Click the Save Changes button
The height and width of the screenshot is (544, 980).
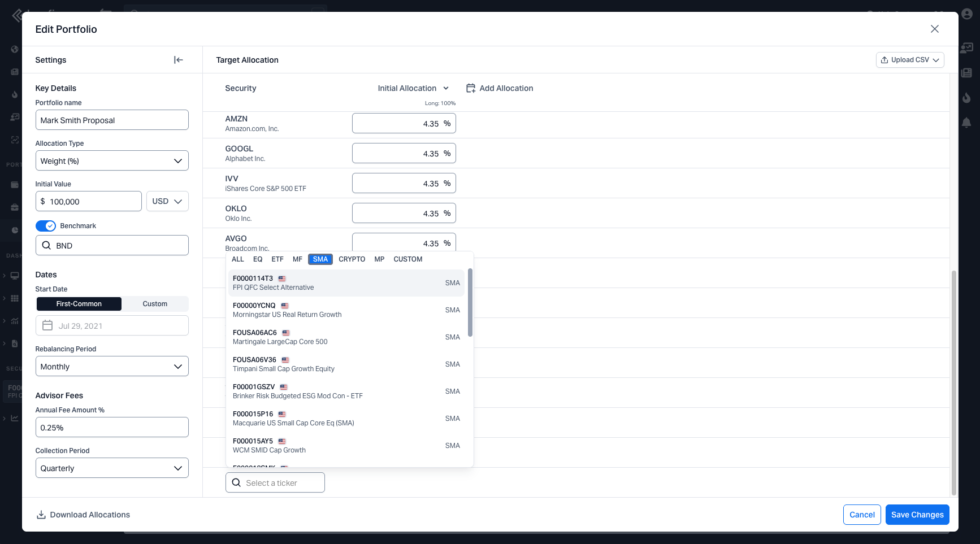click(917, 515)
